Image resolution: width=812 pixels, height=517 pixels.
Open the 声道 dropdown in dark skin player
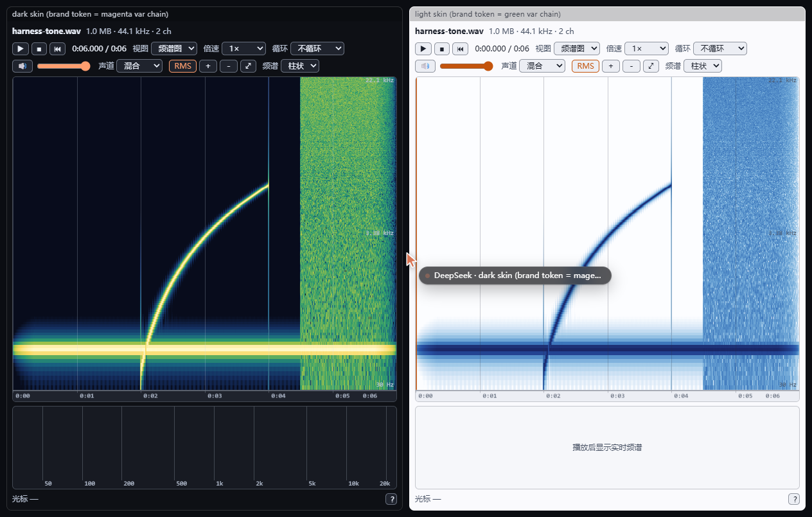pos(139,66)
